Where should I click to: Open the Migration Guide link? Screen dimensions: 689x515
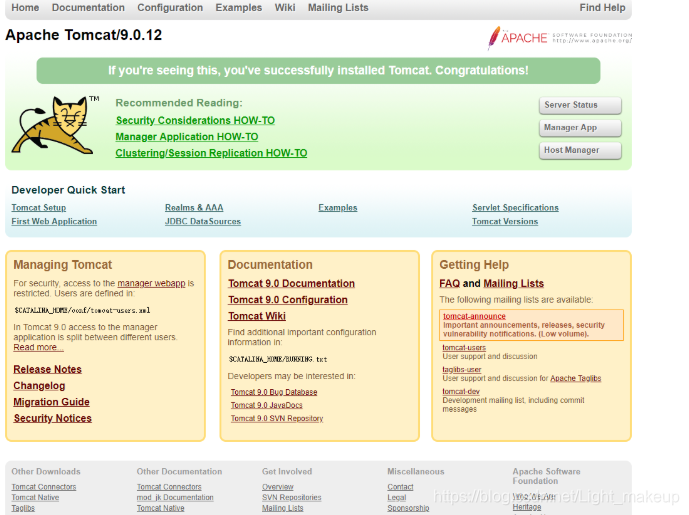51,402
